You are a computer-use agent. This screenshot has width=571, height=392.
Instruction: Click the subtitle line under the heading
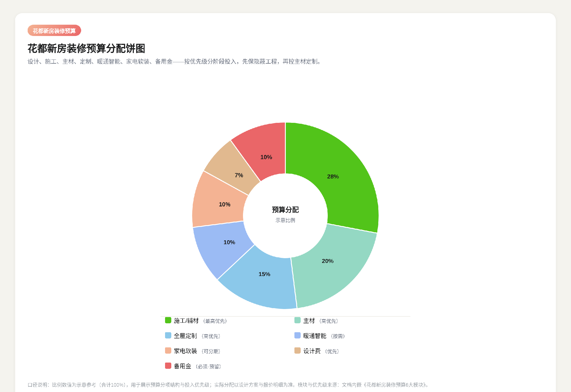click(x=175, y=62)
